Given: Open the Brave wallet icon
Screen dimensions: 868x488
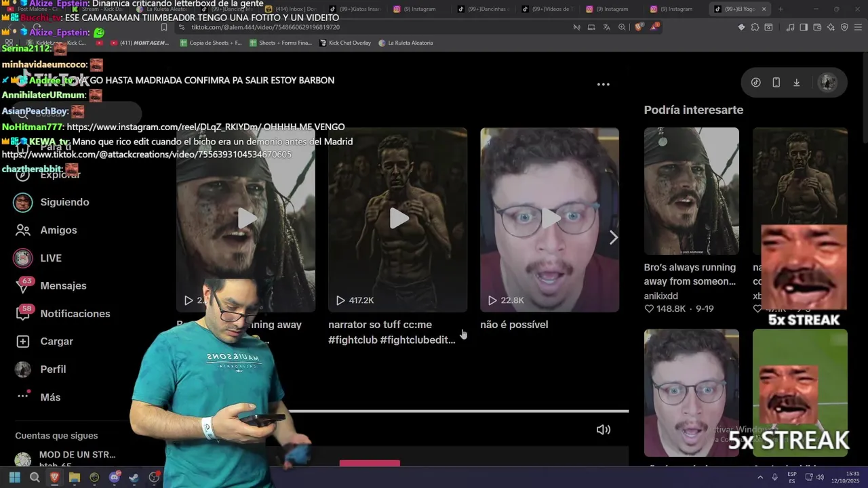Looking at the screenshot, I should point(817,27).
